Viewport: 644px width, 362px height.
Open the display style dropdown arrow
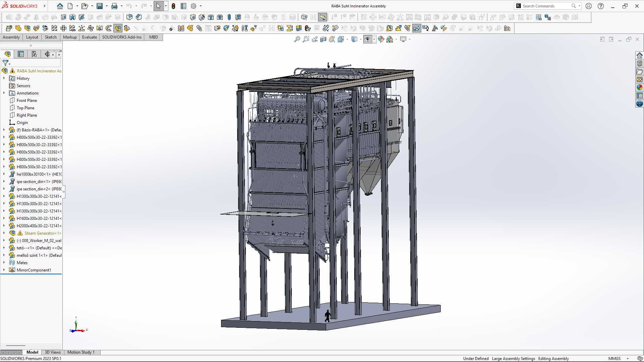click(361, 40)
